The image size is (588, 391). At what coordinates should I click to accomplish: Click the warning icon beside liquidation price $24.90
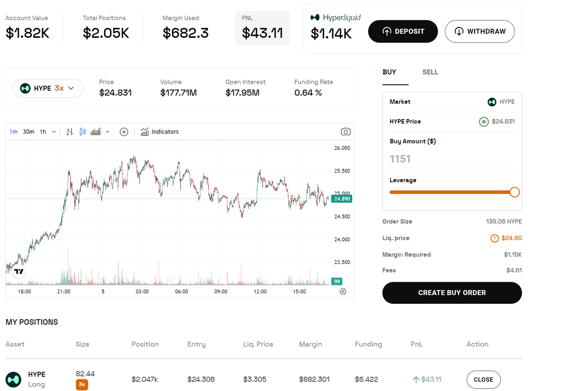click(x=494, y=238)
